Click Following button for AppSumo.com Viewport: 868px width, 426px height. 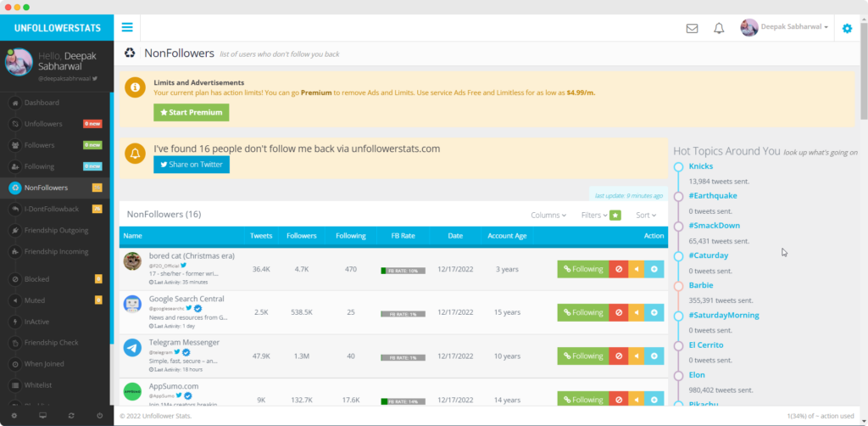tap(583, 400)
